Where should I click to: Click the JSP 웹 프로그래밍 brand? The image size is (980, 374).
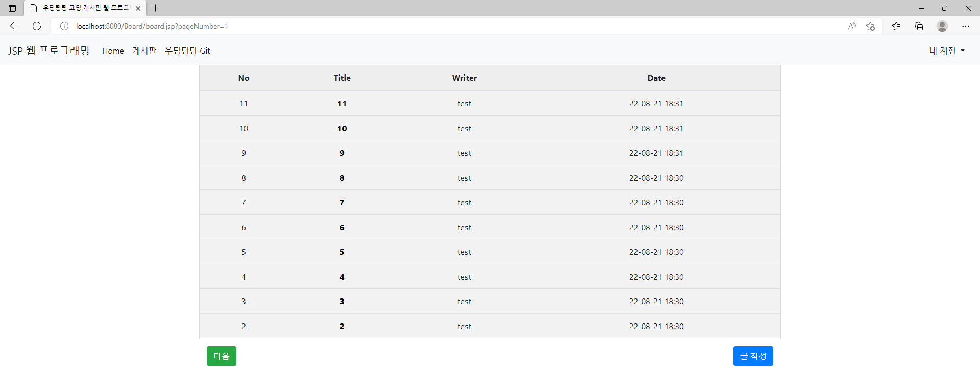point(49,51)
